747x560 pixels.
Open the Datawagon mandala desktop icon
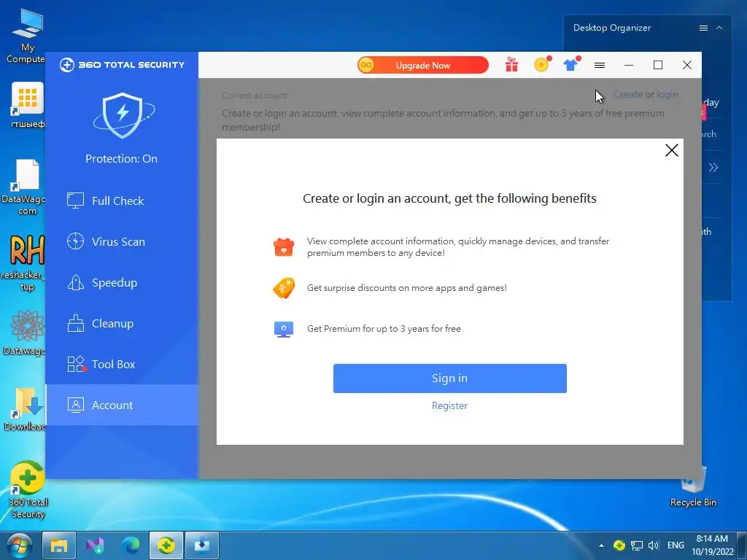[26, 332]
